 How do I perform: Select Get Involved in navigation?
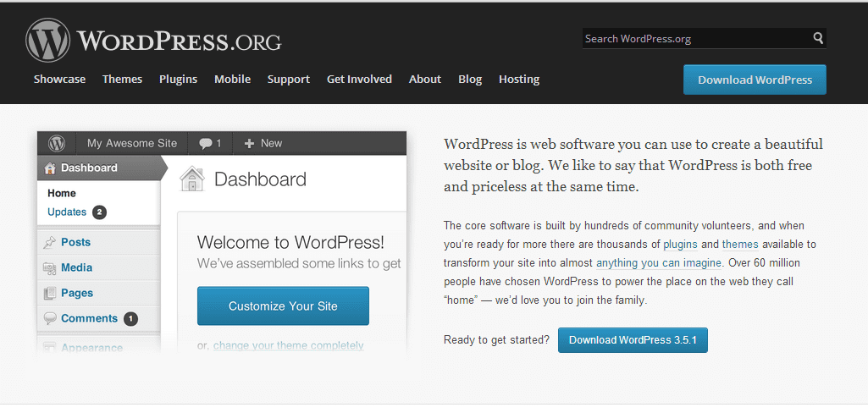(359, 79)
